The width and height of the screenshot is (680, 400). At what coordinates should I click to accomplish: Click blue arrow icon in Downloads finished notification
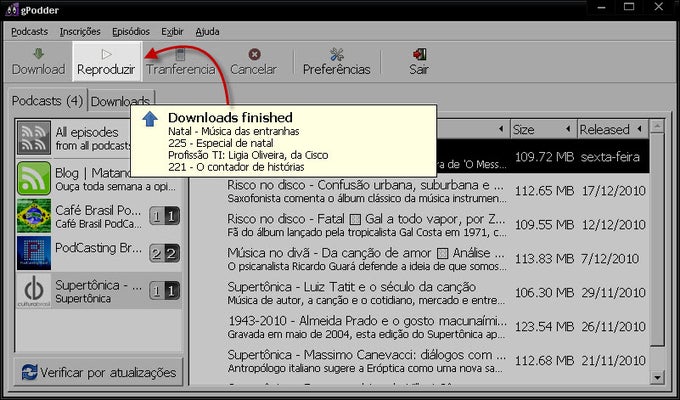(150, 119)
